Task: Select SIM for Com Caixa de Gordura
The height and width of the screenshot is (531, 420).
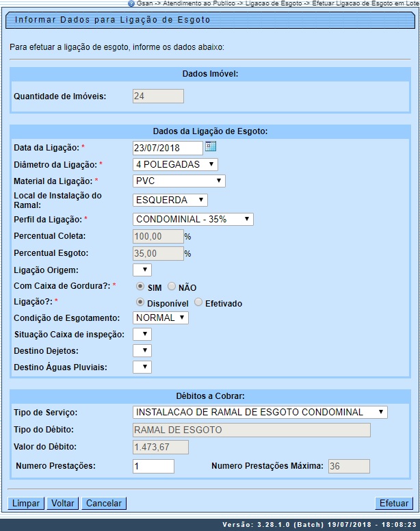Action: [x=140, y=287]
